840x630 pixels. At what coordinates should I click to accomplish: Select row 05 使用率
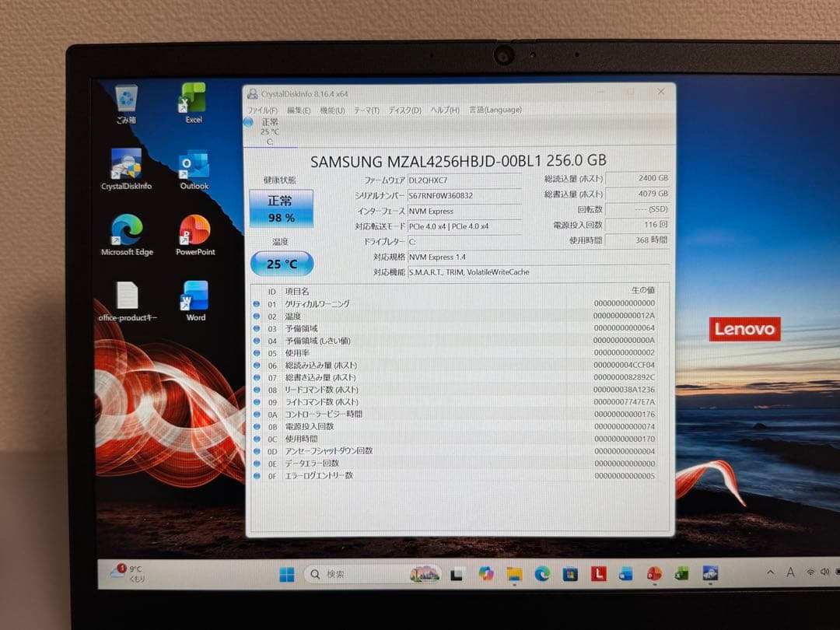point(455,353)
